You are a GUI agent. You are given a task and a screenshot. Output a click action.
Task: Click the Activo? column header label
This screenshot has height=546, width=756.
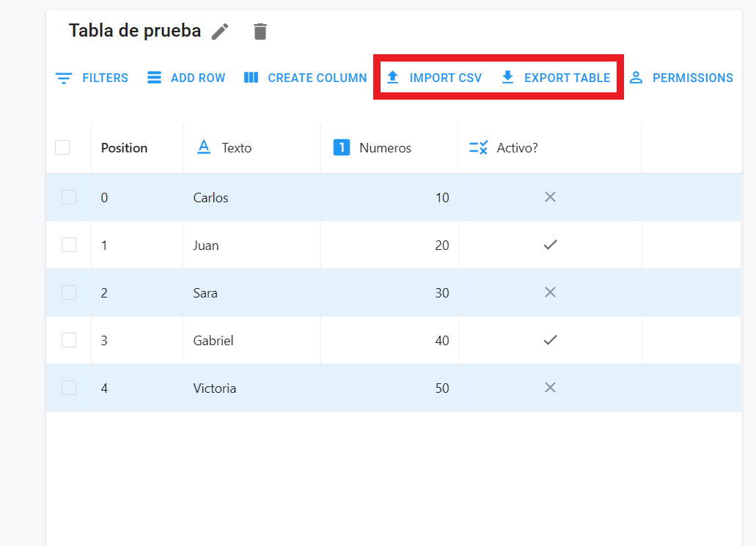coord(518,148)
